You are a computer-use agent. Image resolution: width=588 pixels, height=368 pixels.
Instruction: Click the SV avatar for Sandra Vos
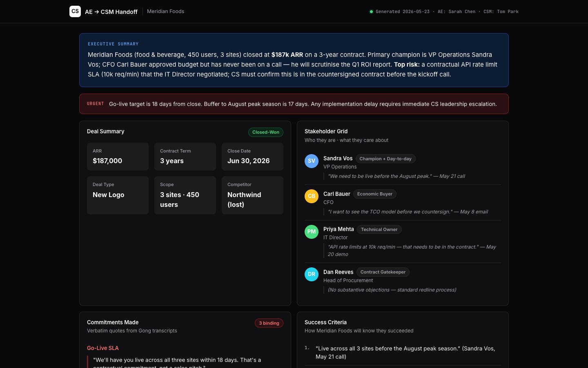click(312, 161)
